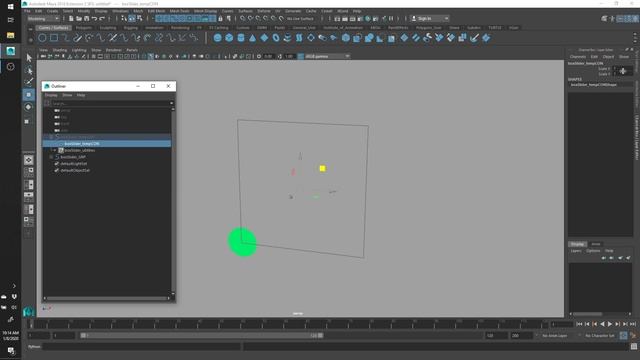Open the Create menu
This screenshot has width=640, height=360.
click(52, 11)
